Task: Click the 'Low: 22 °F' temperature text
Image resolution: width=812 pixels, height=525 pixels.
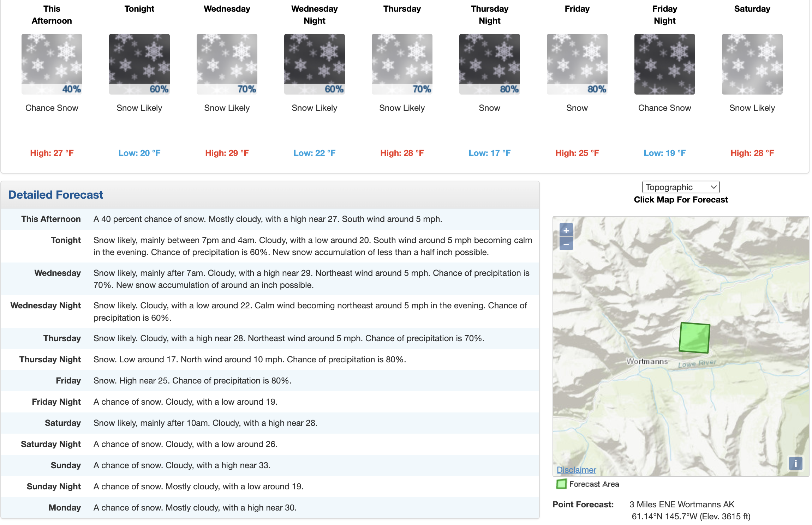Action: pos(315,153)
